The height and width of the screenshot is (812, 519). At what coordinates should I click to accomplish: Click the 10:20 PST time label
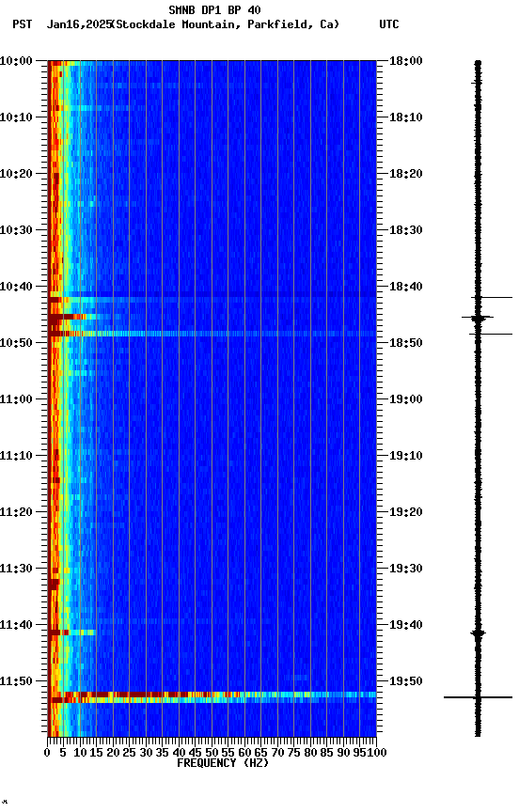16,174
